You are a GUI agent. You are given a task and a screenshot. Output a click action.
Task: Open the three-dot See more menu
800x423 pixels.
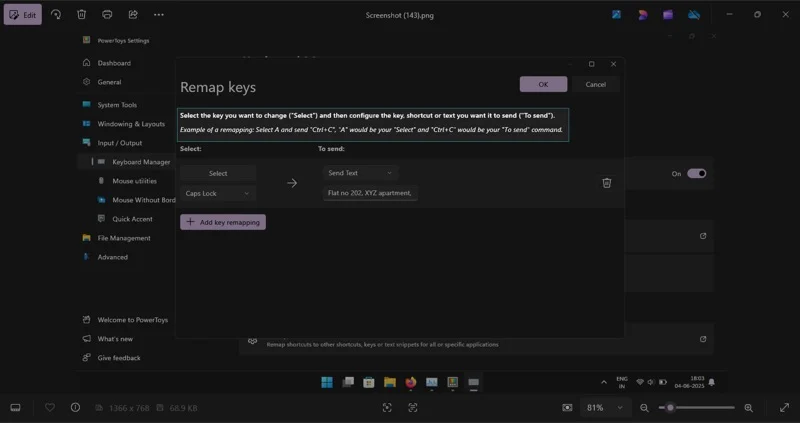pos(159,15)
